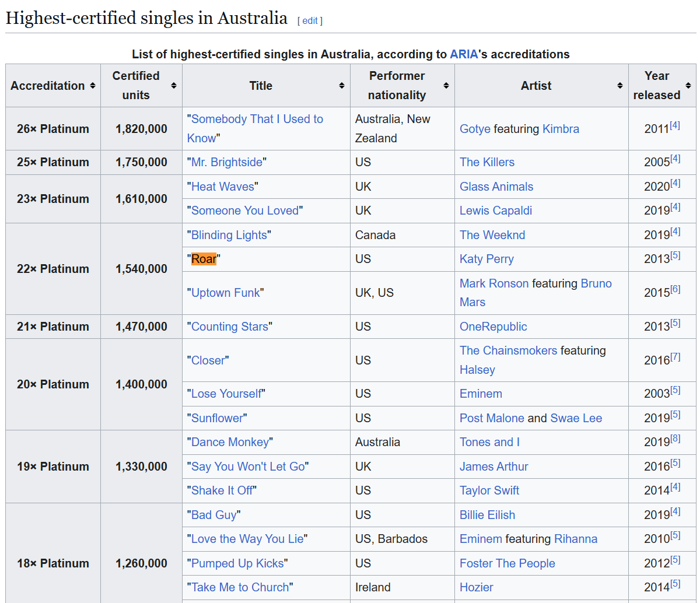Open the Gotye artist link
Screen dimensions: 700x603
point(475,129)
